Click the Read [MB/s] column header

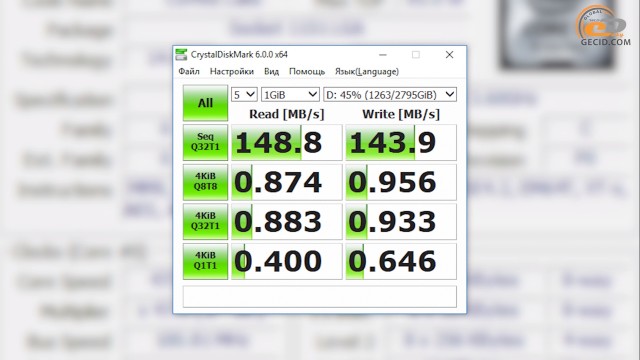[x=287, y=114]
